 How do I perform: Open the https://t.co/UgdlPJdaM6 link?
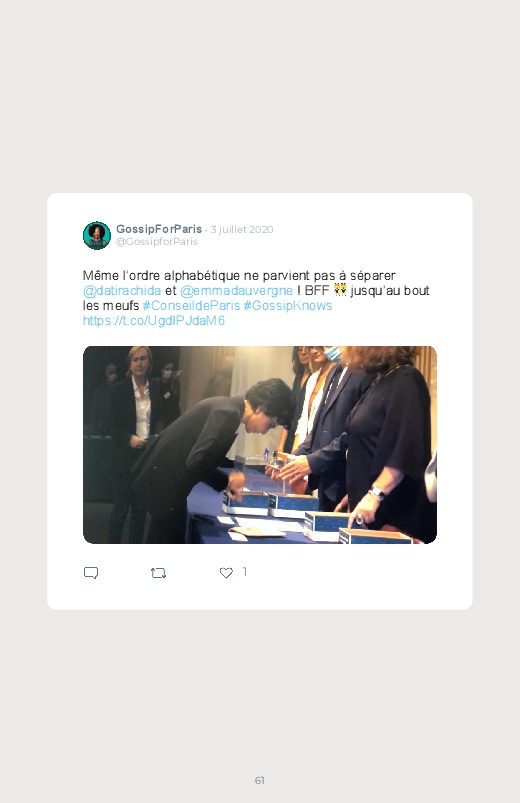(154, 321)
